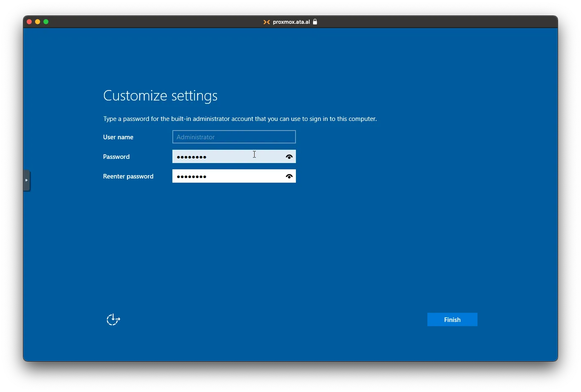Reveal the Reenter password field contents

[289, 176]
